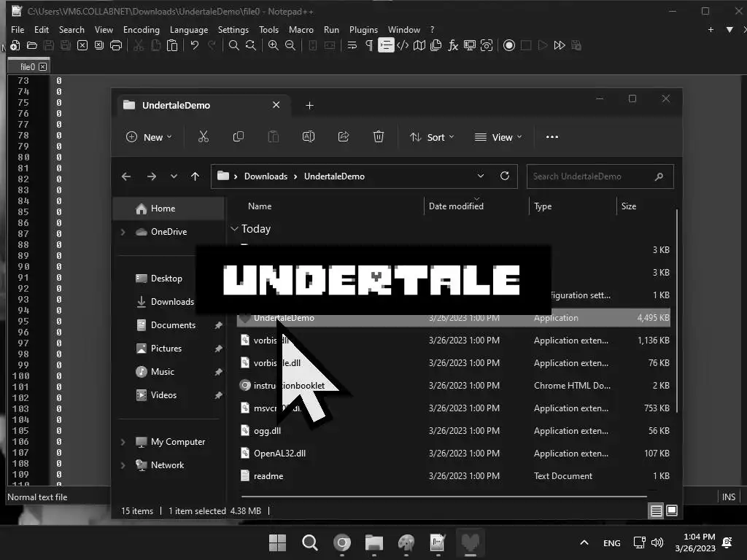747x560 pixels.
Task: Expand Network in navigation pane
Action: tap(123, 465)
